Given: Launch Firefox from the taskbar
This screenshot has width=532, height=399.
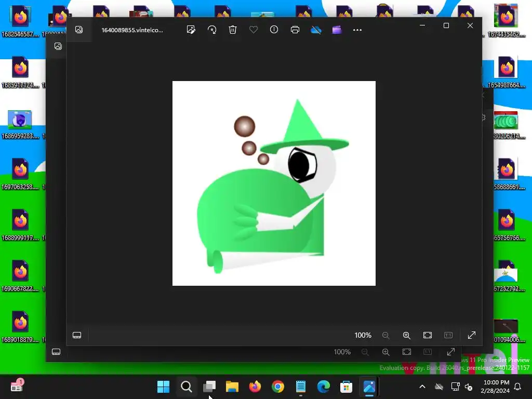Looking at the screenshot, I should (x=255, y=387).
